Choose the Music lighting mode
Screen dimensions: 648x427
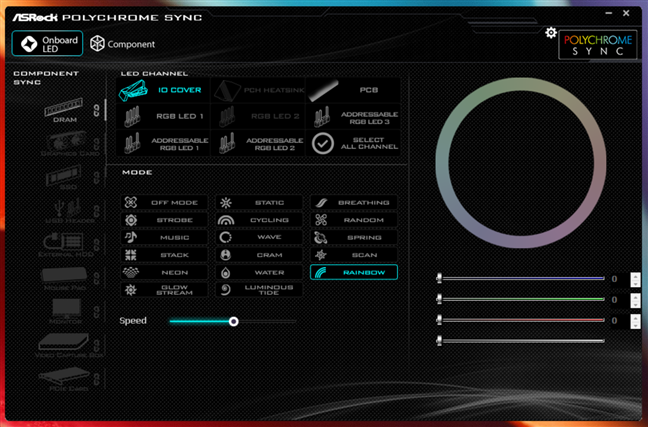pyautogui.click(x=165, y=237)
